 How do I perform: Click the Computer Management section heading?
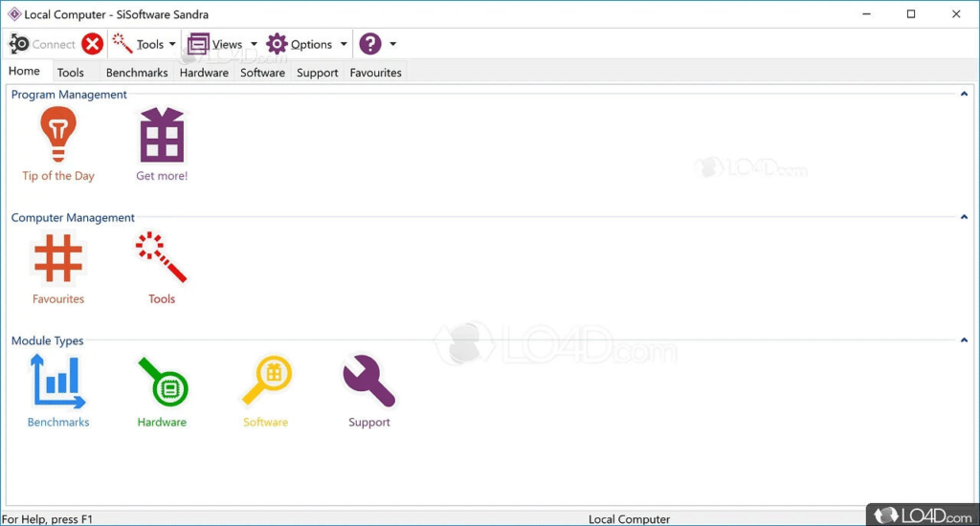pyautogui.click(x=73, y=217)
